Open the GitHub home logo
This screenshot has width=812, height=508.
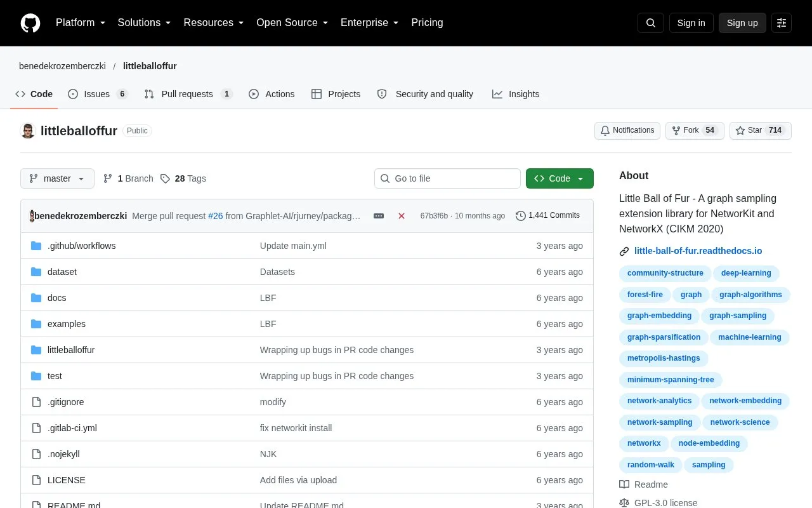point(30,23)
